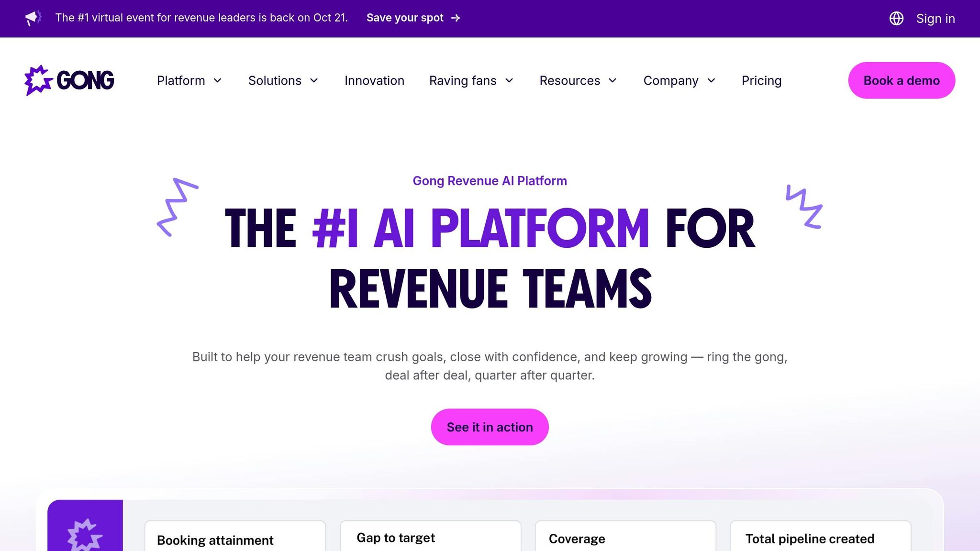
Task: Click the Sign in link
Action: click(935, 18)
